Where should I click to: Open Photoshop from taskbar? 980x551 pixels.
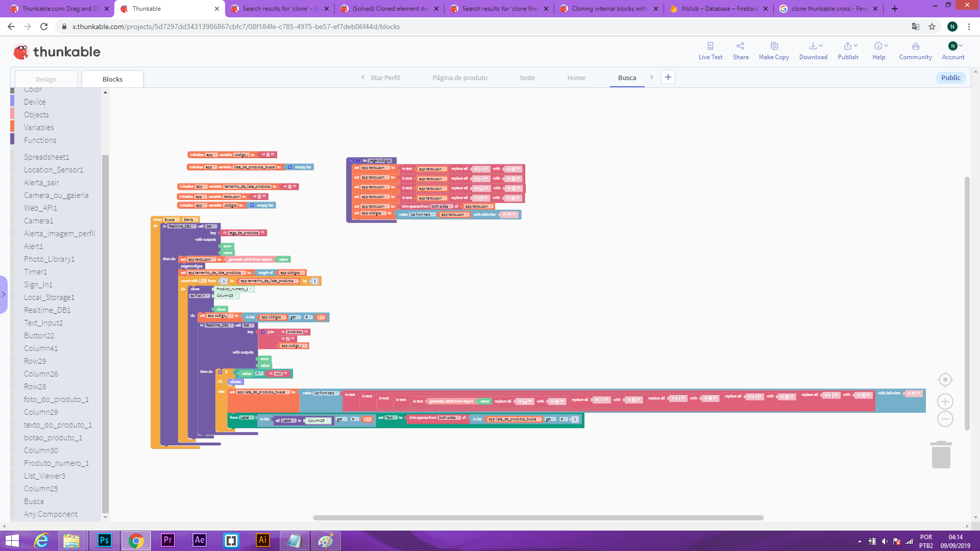[x=104, y=540]
